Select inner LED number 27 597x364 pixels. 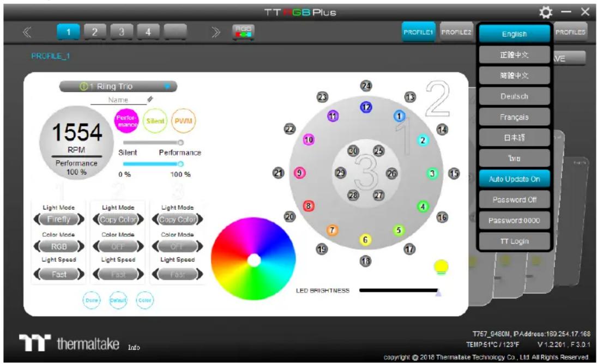[x=378, y=195]
